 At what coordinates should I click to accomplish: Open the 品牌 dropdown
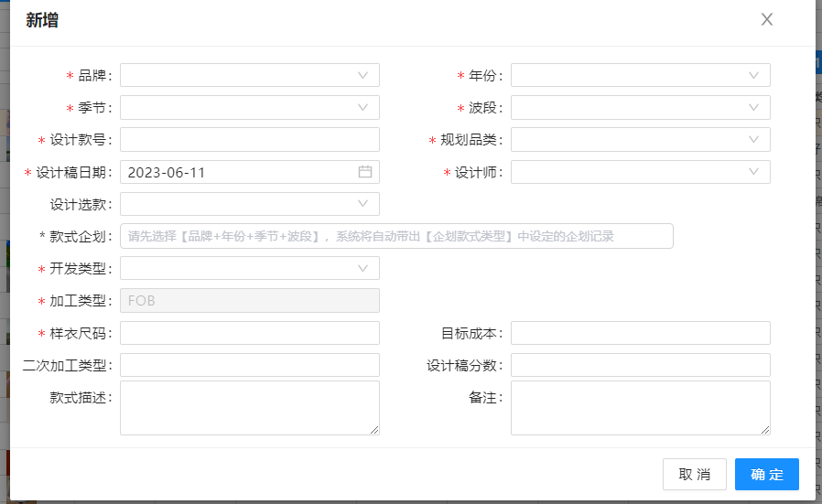point(249,75)
